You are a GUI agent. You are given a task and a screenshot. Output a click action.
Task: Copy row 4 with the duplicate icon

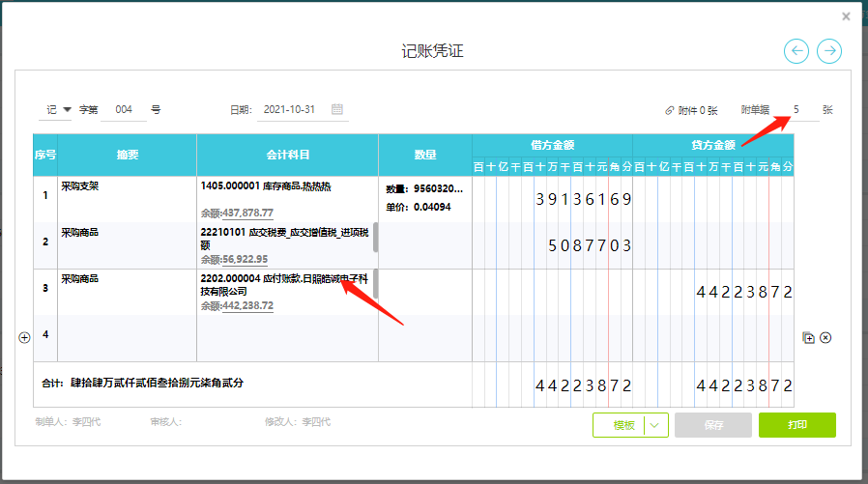[808, 337]
